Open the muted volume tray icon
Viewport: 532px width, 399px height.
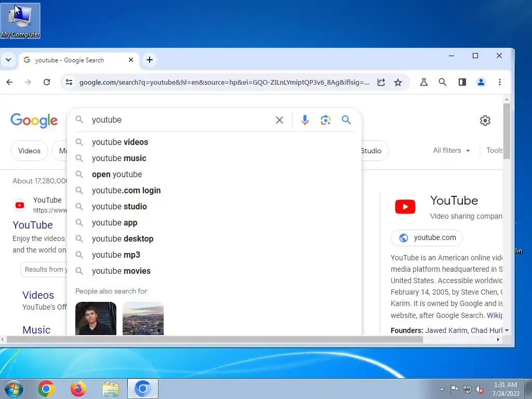coord(480,389)
